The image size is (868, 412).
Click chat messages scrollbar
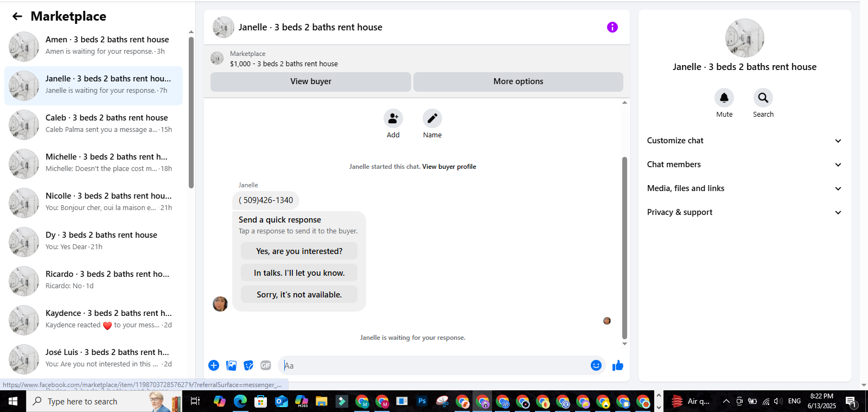pos(624,248)
